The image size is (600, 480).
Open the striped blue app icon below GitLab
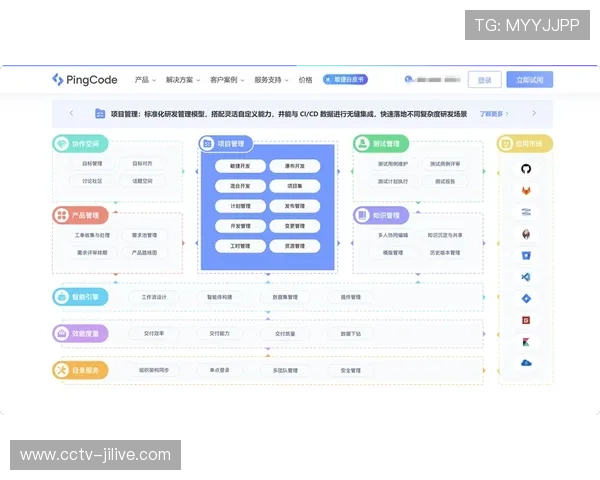pos(526,212)
